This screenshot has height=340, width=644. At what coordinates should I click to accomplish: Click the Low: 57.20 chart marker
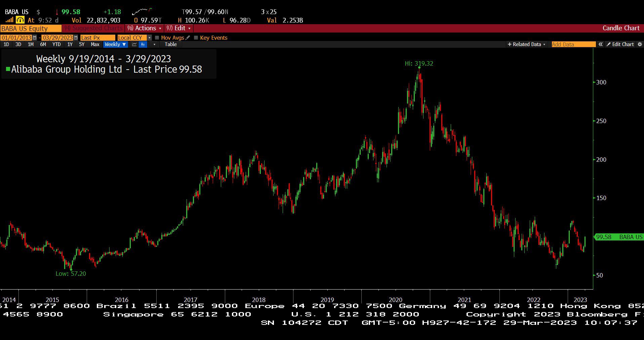[71, 274]
